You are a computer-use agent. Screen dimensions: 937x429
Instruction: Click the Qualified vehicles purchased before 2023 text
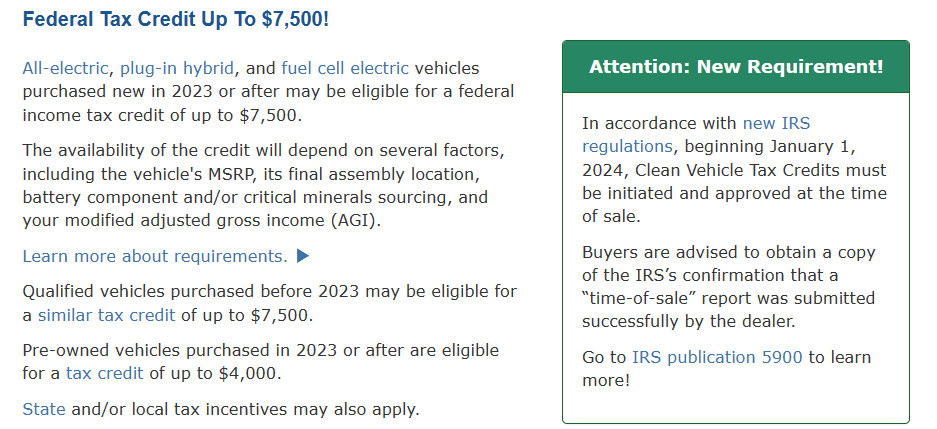[270, 303]
